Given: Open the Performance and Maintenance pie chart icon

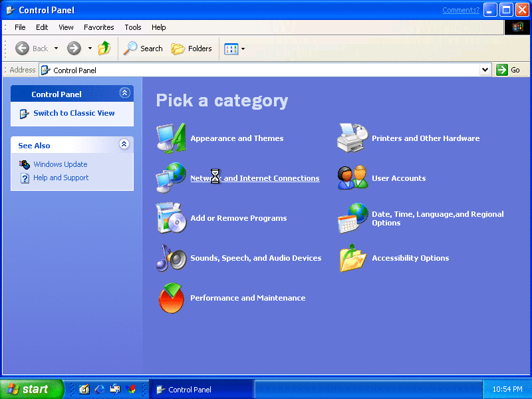Looking at the screenshot, I should [x=172, y=298].
